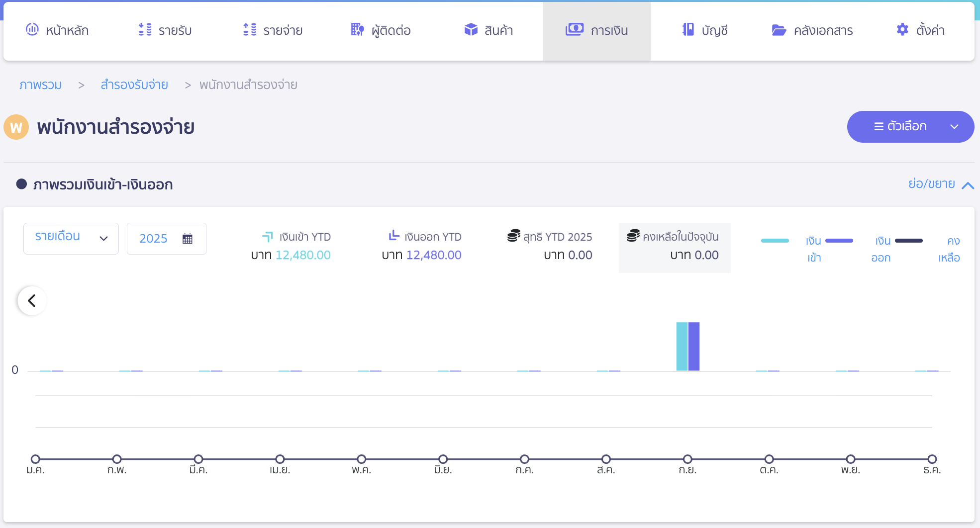Select the คงเหลือในปัจจุบัน balance card
This screenshot has height=528, width=980.
675,248
